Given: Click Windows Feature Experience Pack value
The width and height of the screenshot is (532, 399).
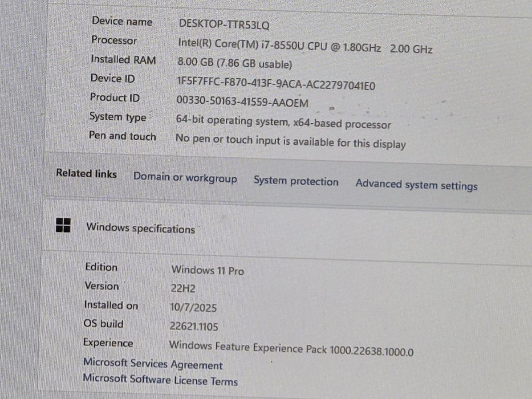Looking at the screenshot, I should click(x=291, y=348).
